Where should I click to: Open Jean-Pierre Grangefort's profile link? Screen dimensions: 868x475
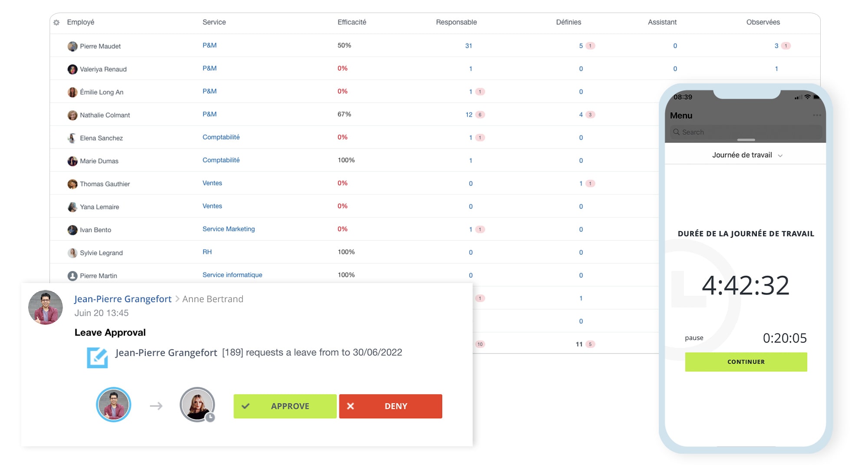123,299
